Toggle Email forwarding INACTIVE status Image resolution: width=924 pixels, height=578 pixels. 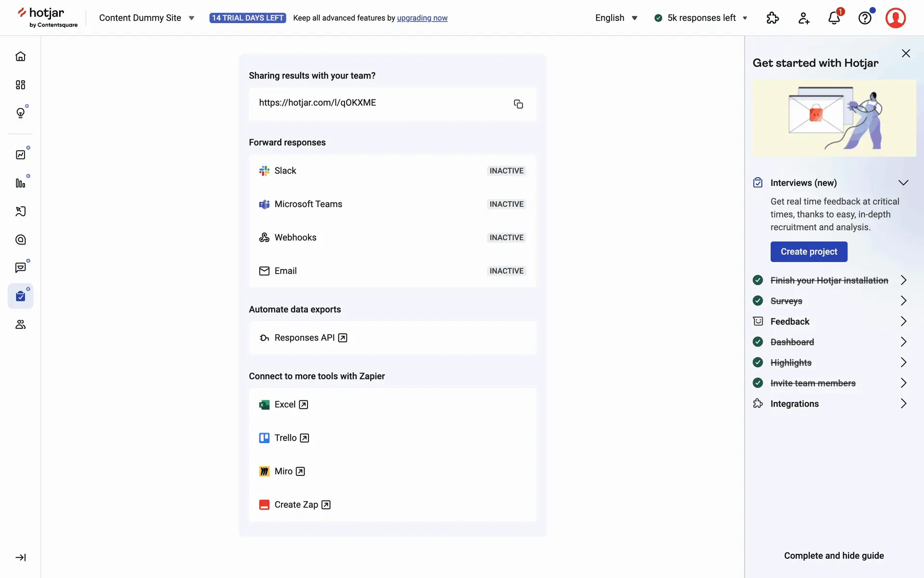pos(506,271)
